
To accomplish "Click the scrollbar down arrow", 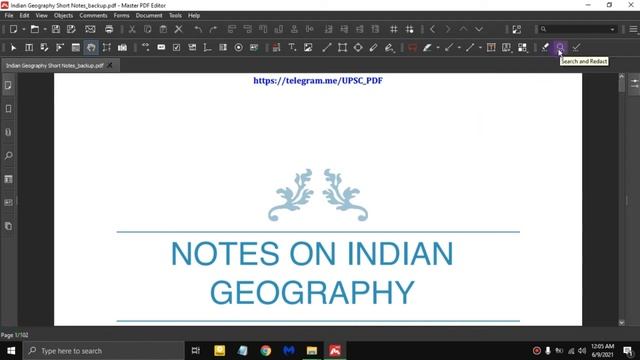I will click(x=622, y=322).
